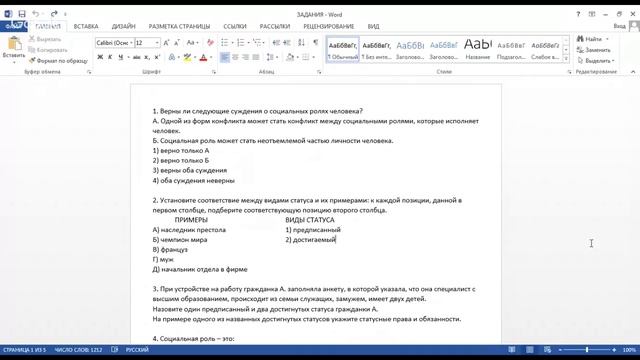Align text to the left
Image resolution: width=640 pixels, height=360 pixels.
point(224,57)
